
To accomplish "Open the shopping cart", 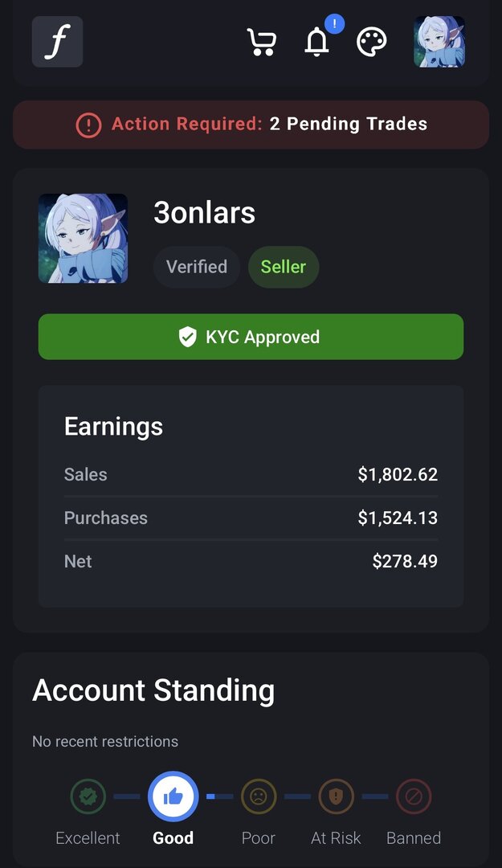I will 262,42.
